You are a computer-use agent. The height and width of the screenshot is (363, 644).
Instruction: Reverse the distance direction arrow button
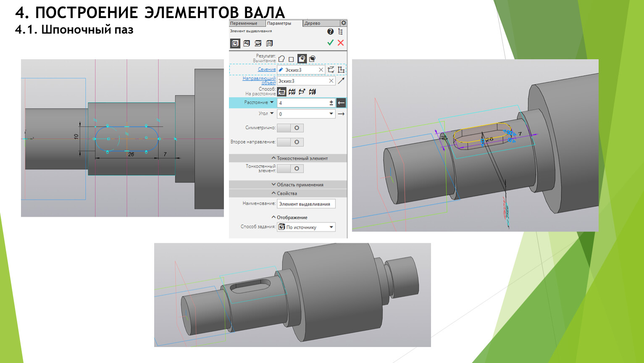tap(341, 103)
